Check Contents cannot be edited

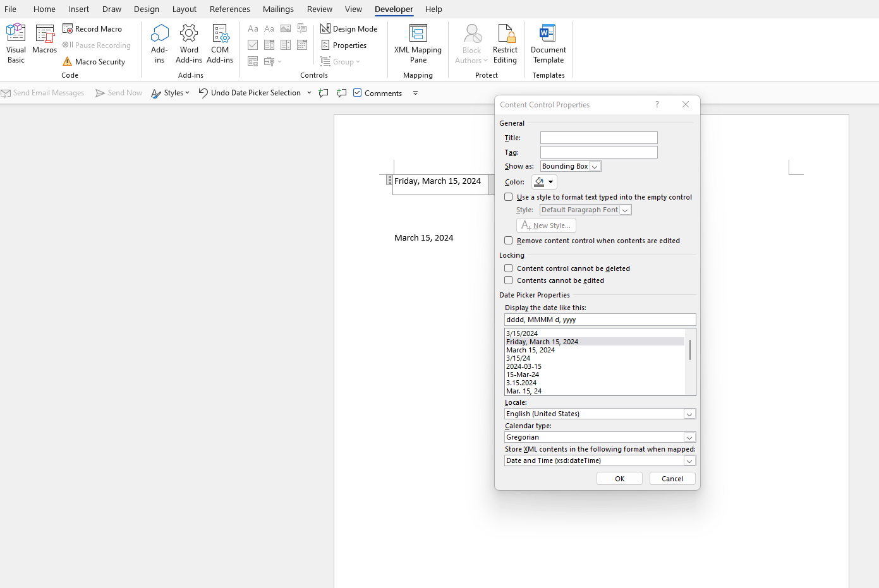click(509, 280)
